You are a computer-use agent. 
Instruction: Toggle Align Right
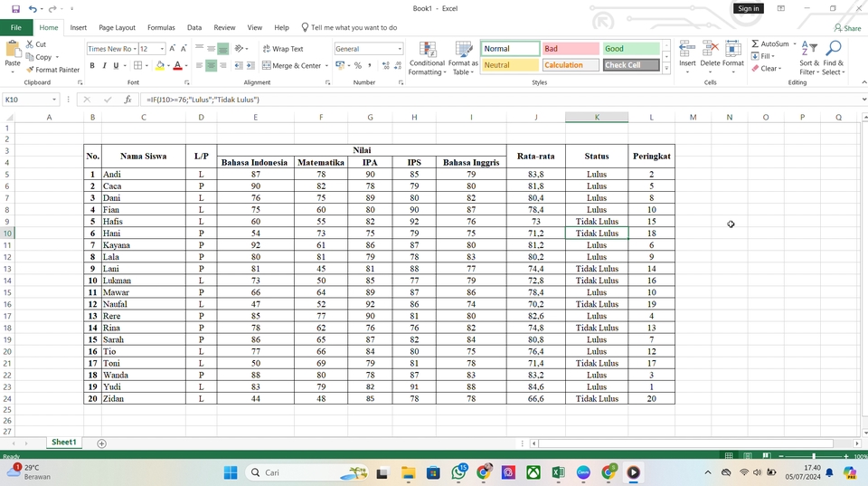point(223,65)
